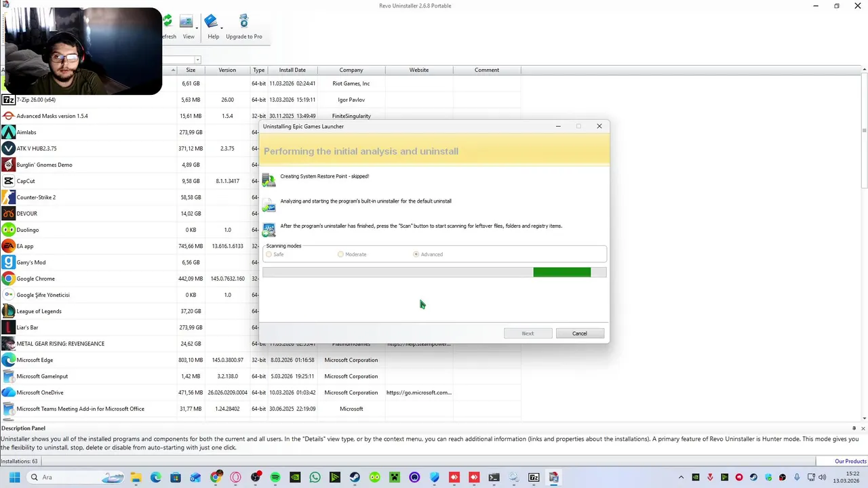Open Steam from the taskbar
Image resolution: width=868 pixels, height=488 pixels.
(355, 477)
